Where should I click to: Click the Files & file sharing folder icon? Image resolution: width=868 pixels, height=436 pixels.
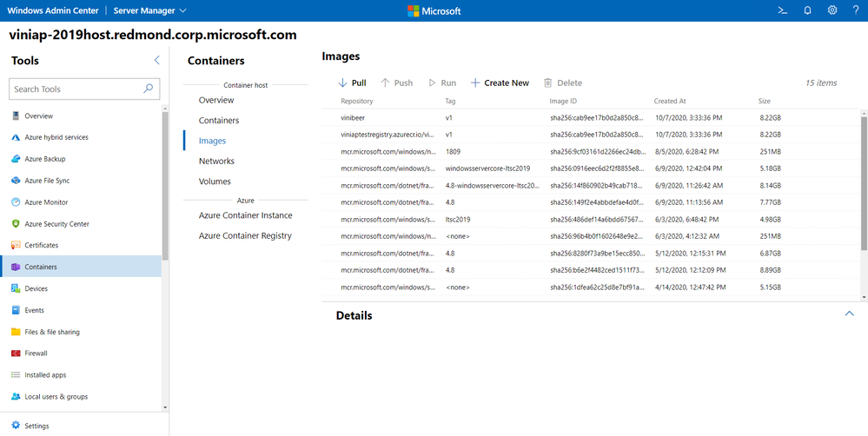tap(16, 332)
